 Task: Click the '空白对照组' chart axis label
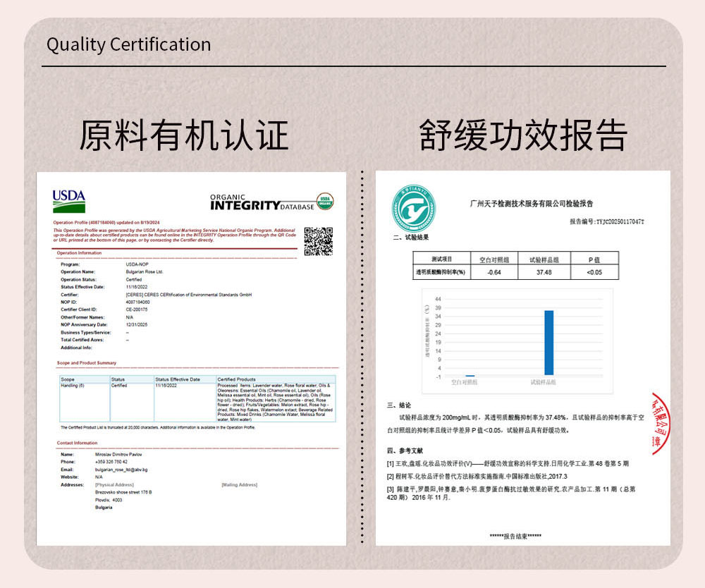465,382
